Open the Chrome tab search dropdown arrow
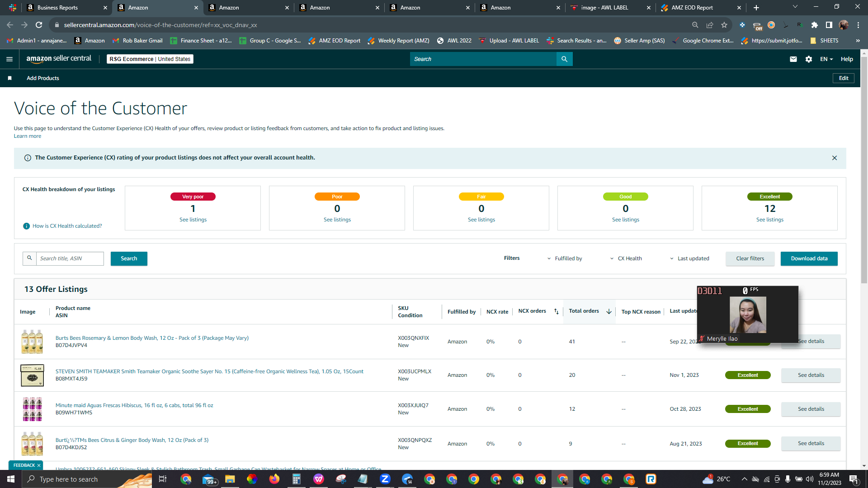This screenshot has height=488, width=868. (x=795, y=7)
